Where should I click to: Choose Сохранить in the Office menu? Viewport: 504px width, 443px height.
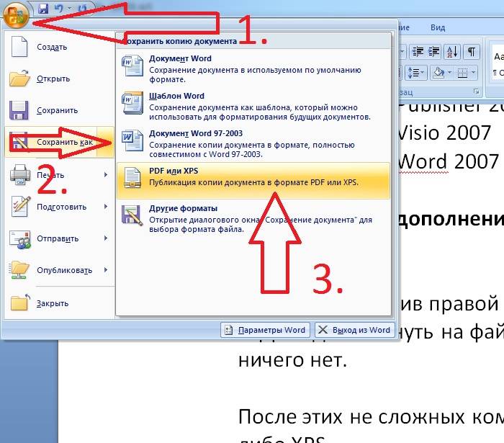tap(60, 110)
